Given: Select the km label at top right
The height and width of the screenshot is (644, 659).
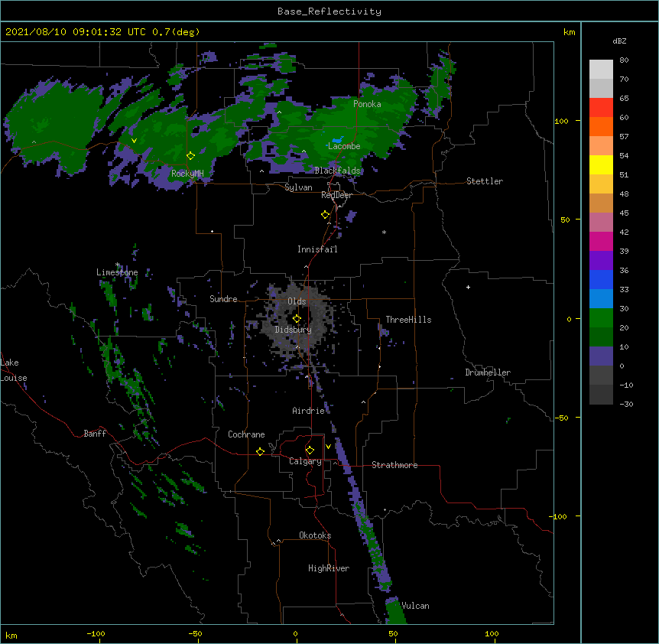Looking at the screenshot, I should tap(569, 32).
